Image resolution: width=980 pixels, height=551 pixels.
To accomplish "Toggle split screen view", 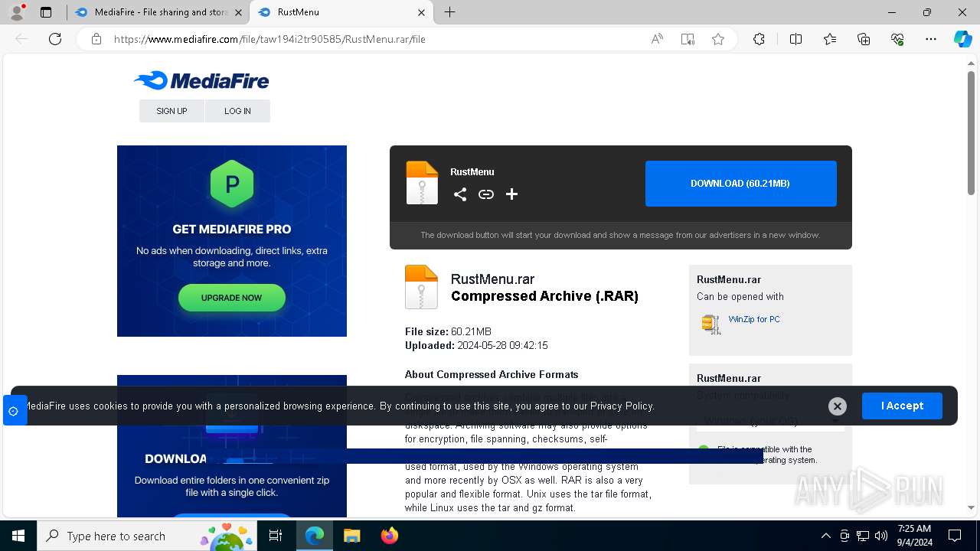I will [x=795, y=39].
